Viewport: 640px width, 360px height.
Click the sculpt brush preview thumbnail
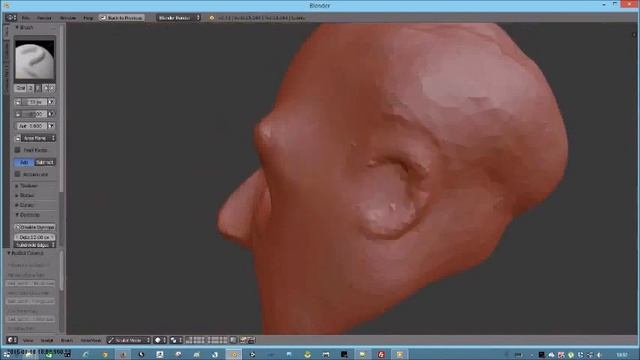pos(35,61)
